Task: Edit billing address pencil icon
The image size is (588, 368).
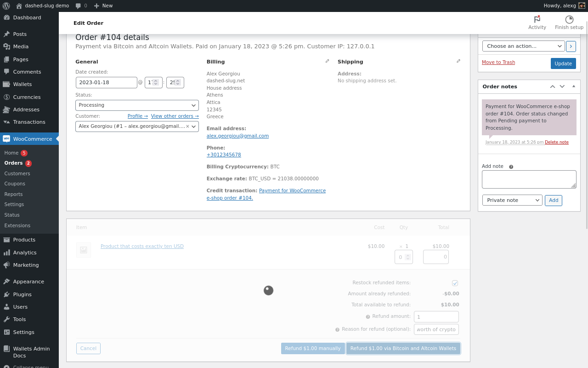Action: pyautogui.click(x=328, y=61)
